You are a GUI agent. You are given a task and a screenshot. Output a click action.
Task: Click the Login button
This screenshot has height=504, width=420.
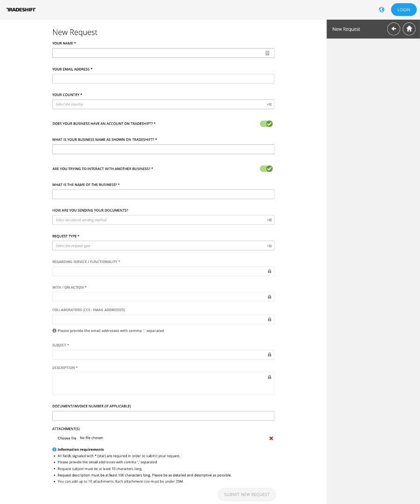tap(403, 10)
